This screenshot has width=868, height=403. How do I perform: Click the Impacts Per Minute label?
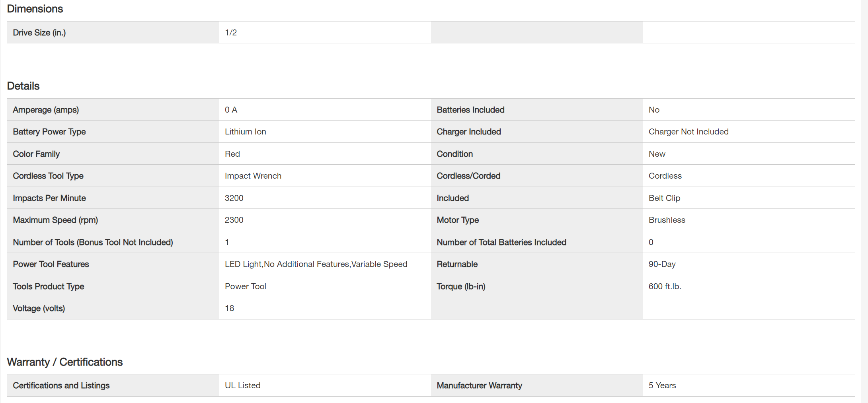pyautogui.click(x=49, y=198)
